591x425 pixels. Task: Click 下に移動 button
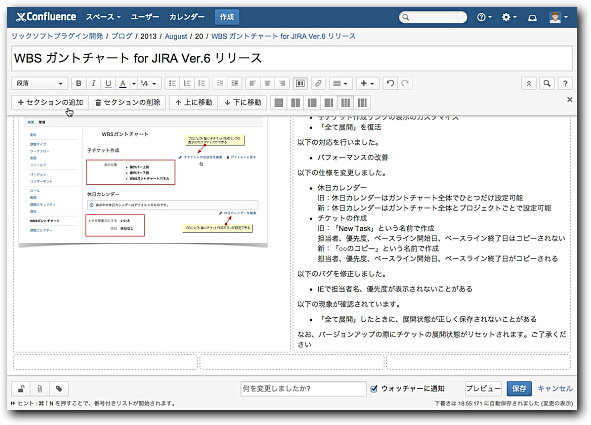pyautogui.click(x=242, y=102)
